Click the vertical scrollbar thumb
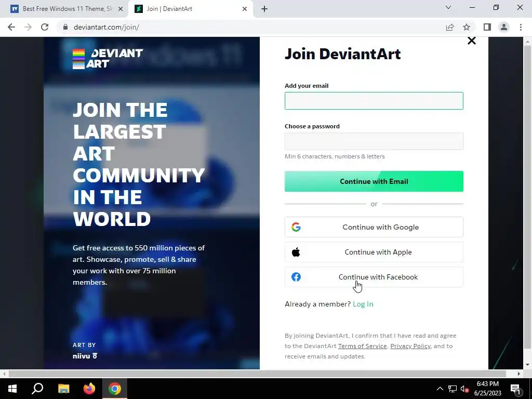Screen dimensions: 532x399 tap(527, 197)
